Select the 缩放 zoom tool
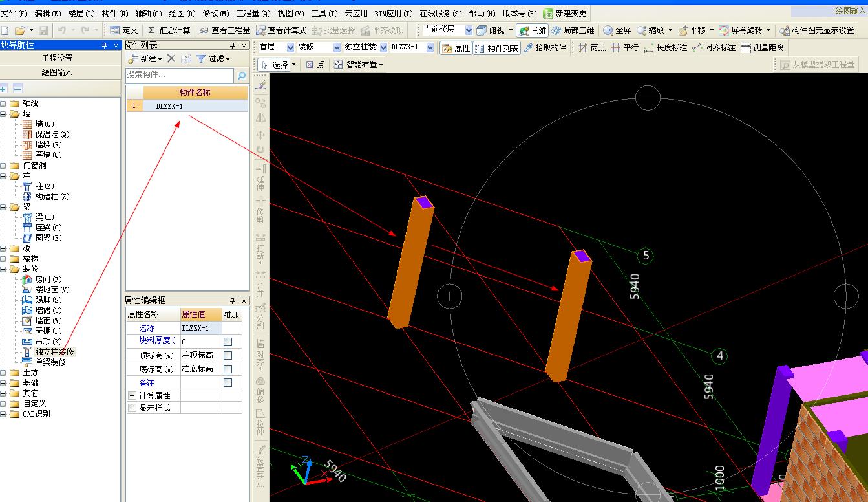This screenshot has height=502, width=868. pos(650,30)
